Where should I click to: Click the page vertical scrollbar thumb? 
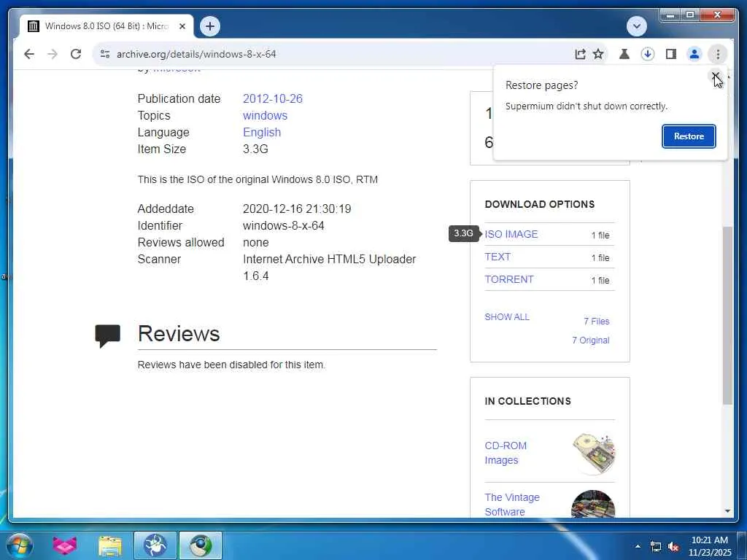pos(727,316)
